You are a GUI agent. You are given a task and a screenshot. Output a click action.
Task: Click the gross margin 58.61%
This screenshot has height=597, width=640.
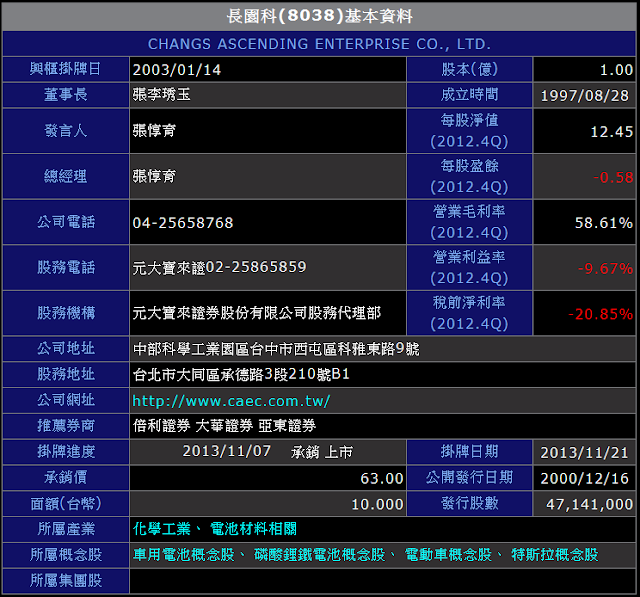coord(604,223)
